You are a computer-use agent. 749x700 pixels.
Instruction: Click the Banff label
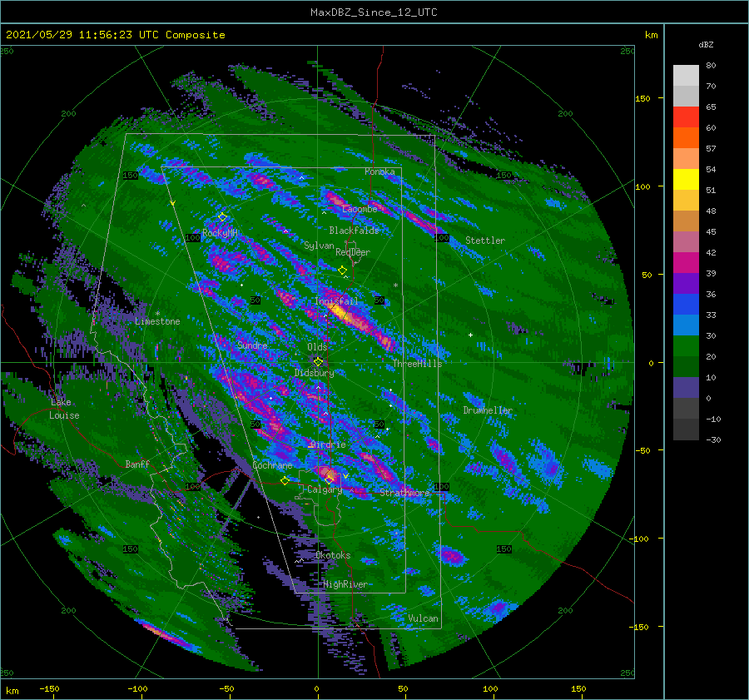coord(137,464)
